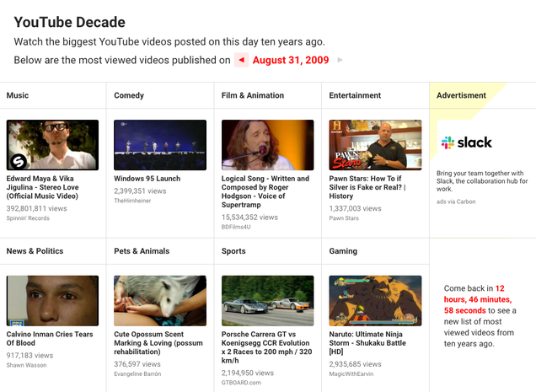Click the Film & Animation heading
Screen dimensions: 536x392
click(253, 95)
